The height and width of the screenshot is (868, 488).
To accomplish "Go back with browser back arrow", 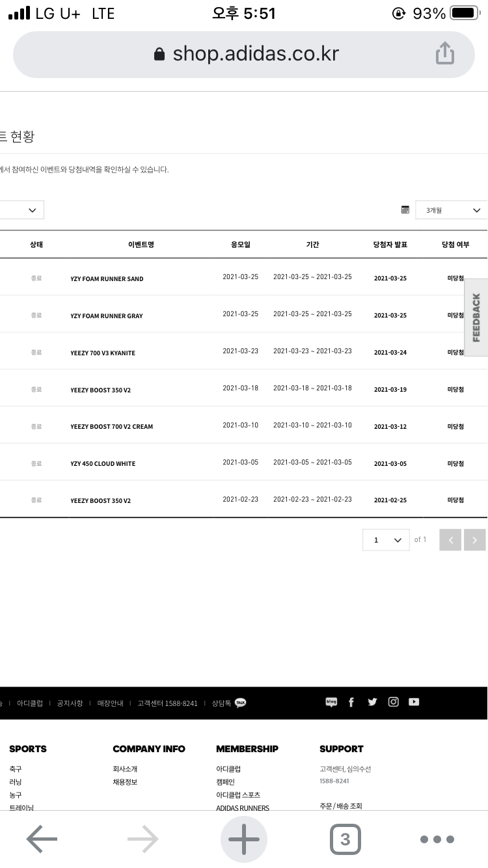I will tap(42, 839).
